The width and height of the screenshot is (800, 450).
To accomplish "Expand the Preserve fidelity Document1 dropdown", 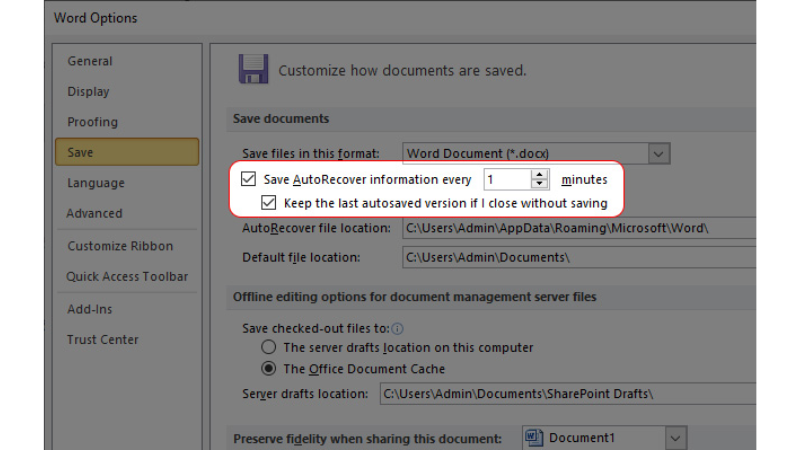I will coord(676,438).
